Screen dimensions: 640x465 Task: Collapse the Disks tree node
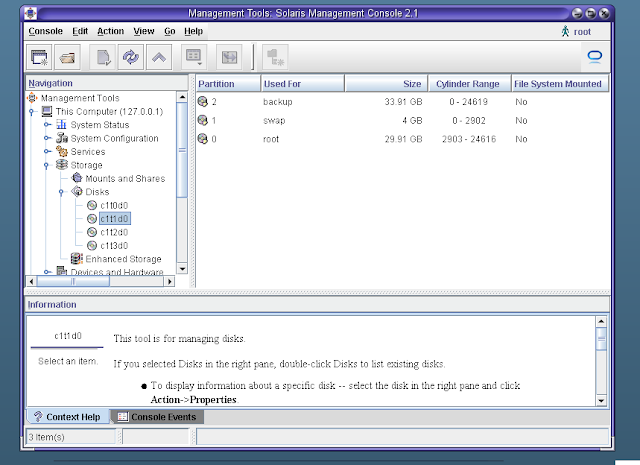tap(61, 192)
